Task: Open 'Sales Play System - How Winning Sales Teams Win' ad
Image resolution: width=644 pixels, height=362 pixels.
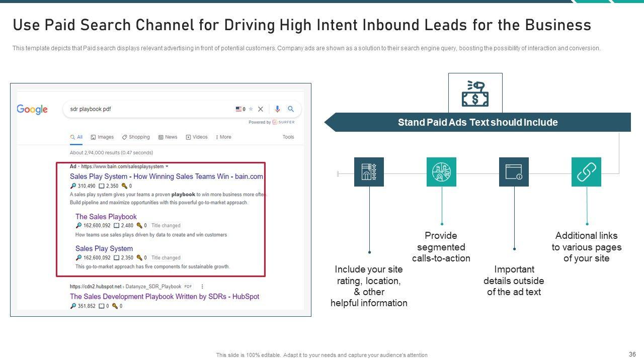Action: (167, 176)
